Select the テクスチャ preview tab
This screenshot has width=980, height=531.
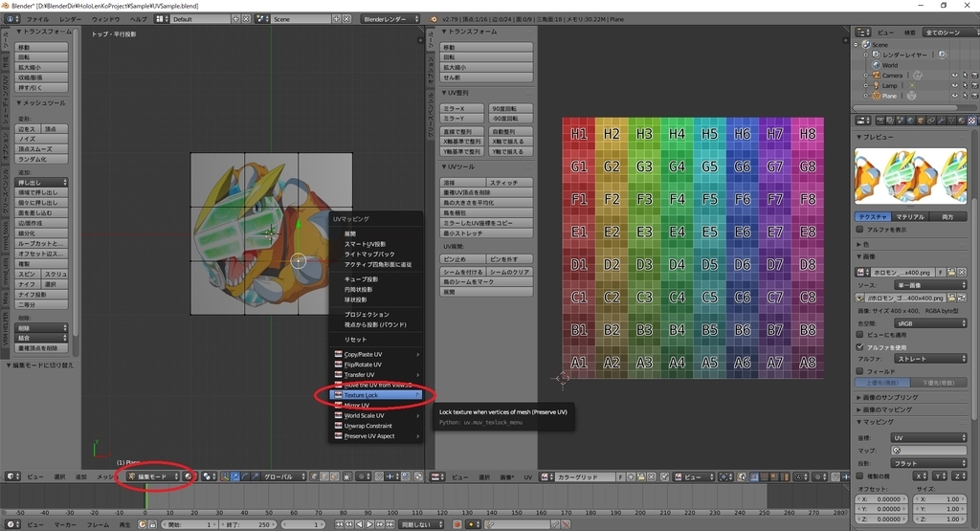[873, 217]
